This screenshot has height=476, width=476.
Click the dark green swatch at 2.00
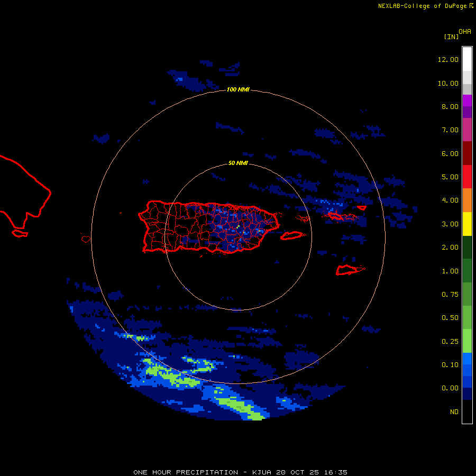click(467, 247)
